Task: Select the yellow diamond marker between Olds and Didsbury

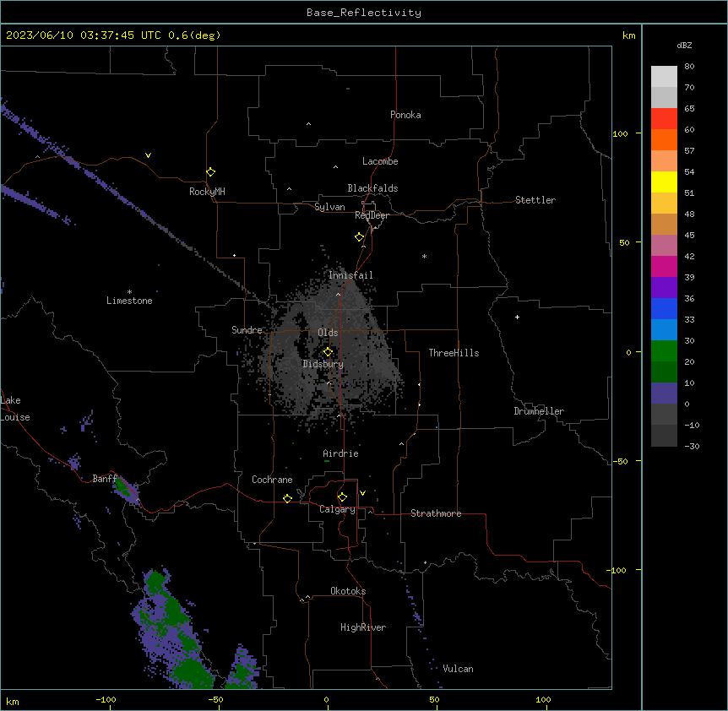Action: point(328,352)
